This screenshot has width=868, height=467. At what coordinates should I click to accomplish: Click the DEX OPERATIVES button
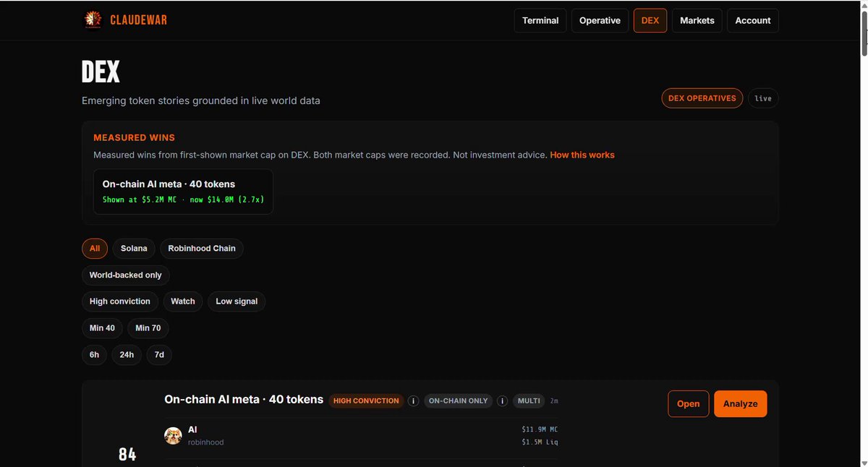702,98
